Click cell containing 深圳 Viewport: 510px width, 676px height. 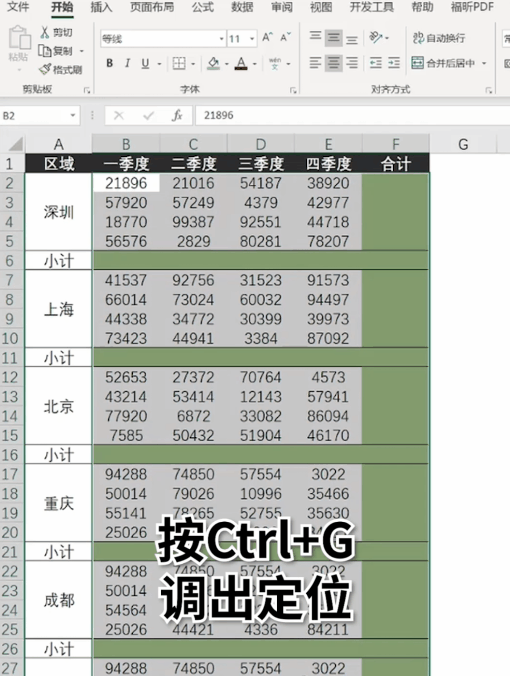coord(59,212)
